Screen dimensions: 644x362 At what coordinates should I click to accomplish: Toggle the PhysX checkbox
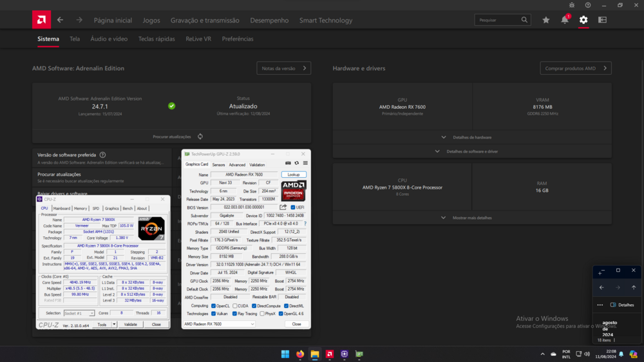coord(262,314)
